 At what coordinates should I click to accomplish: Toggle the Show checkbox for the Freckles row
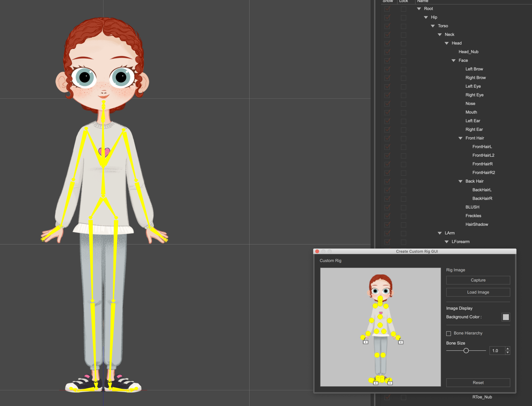pyautogui.click(x=387, y=216)
